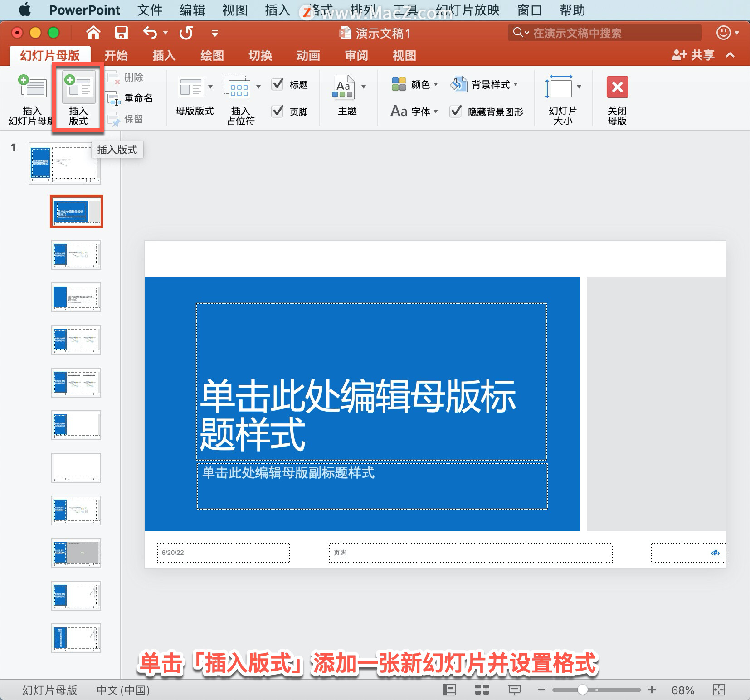Open the Background Styles dropdown
This screenshot has width=750, height=700.
tap(484, 84)
